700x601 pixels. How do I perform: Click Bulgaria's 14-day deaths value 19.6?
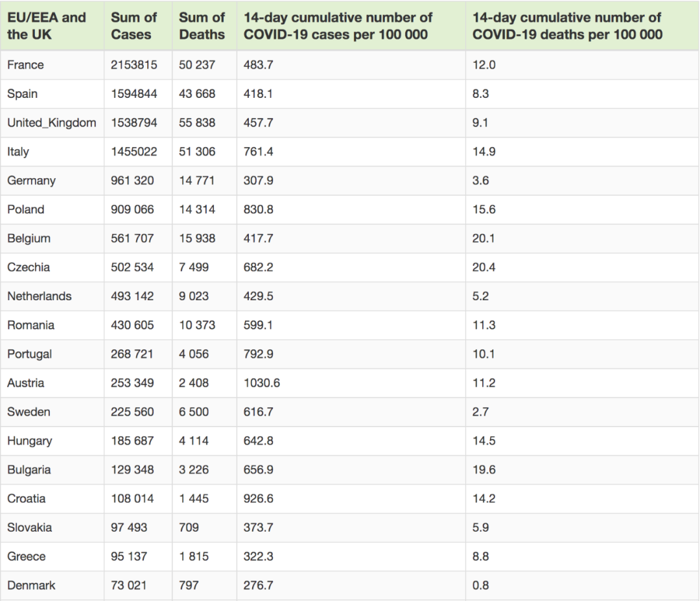(x=484, y=470)
